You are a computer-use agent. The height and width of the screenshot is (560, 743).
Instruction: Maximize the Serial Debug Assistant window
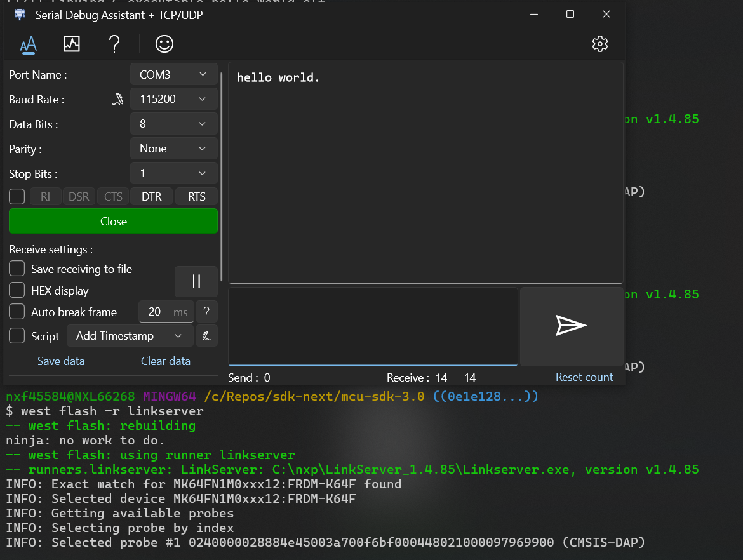click(x=570, y=15)
